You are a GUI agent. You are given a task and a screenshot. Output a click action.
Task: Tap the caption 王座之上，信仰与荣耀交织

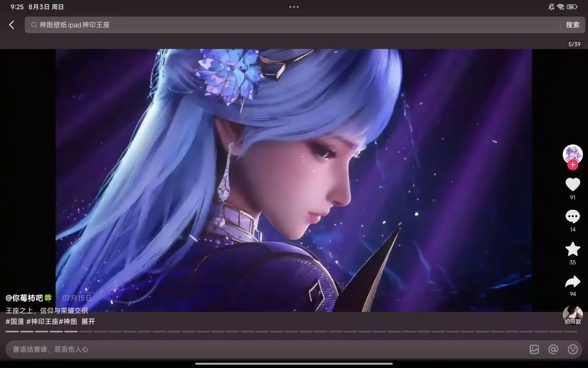(x=47, y=310)
